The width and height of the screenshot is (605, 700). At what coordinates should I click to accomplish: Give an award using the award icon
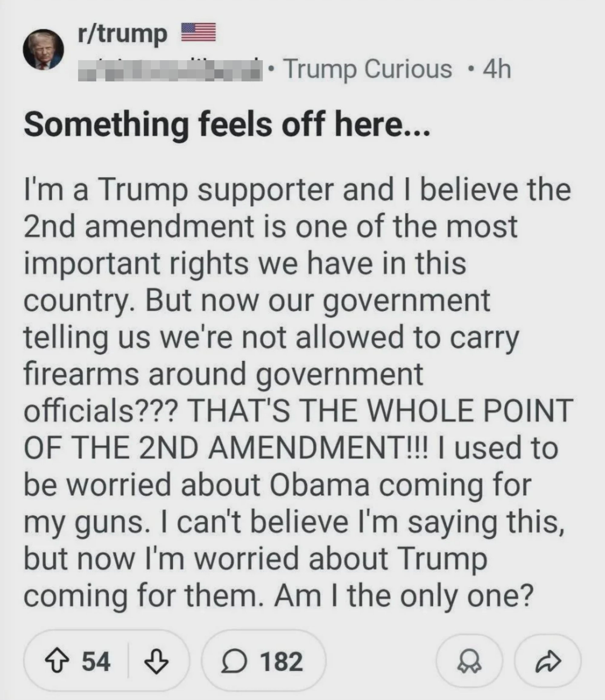[x=469, y=662]
